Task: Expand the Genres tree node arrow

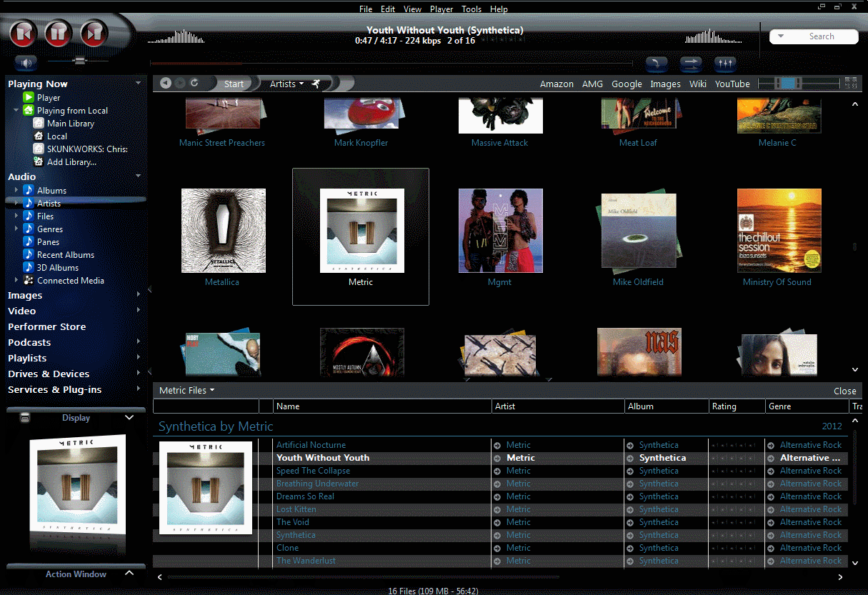Action: 16,229
